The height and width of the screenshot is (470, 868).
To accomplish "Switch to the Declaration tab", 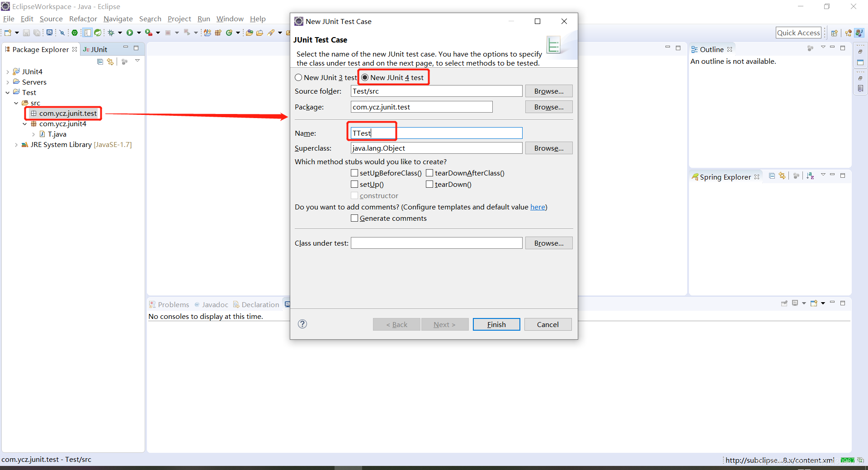I will click(x=256, y=304).
